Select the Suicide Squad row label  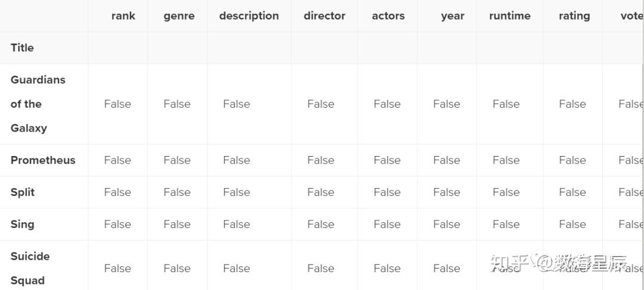pyautogui.click(x=30, y=268)
